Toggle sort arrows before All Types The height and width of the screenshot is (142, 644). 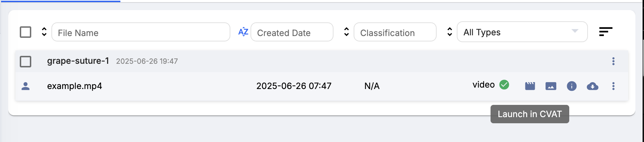[450, 32]
